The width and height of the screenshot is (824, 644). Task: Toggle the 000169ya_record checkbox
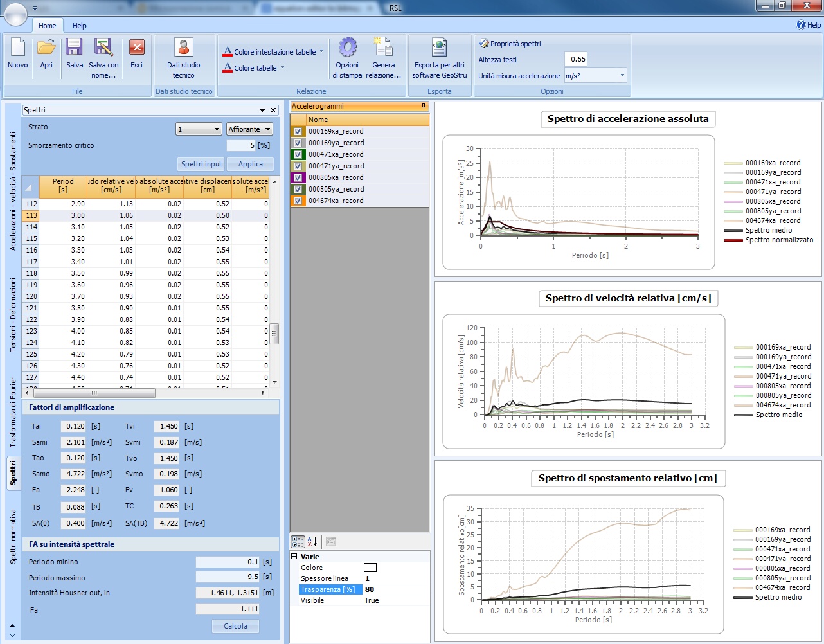pyautogui.click(x=298, y=143)
